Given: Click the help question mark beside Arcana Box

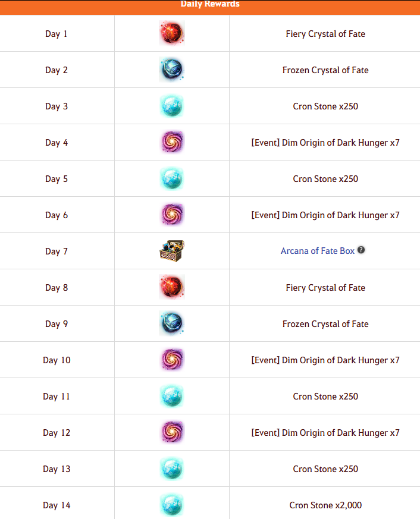Looking at the screenshot, I should click(361, 250).
